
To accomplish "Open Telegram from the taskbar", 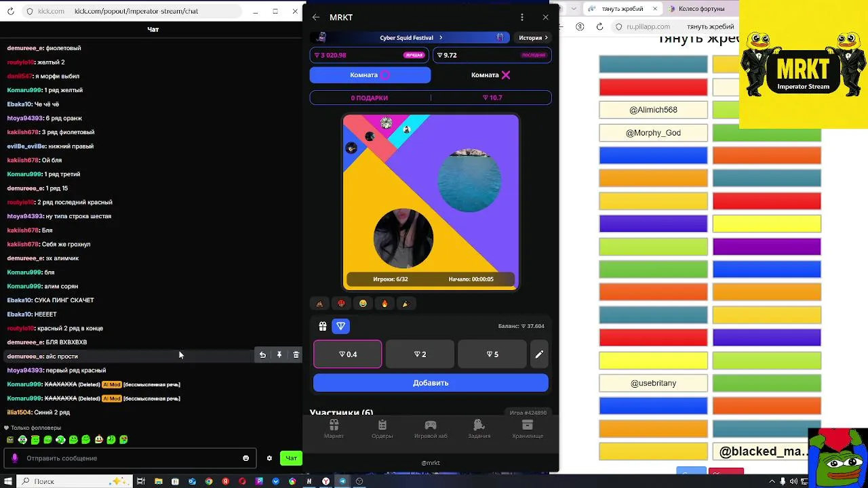I will pyautogui.click(x=342, y=481).
